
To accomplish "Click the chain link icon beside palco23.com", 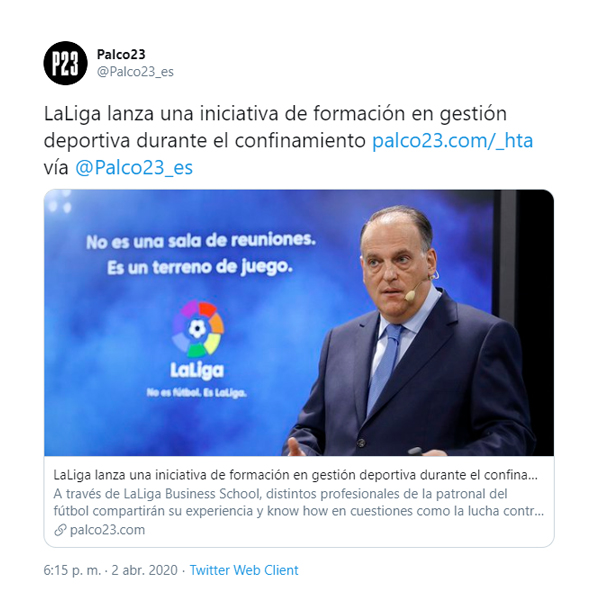I will click(60, 530).
